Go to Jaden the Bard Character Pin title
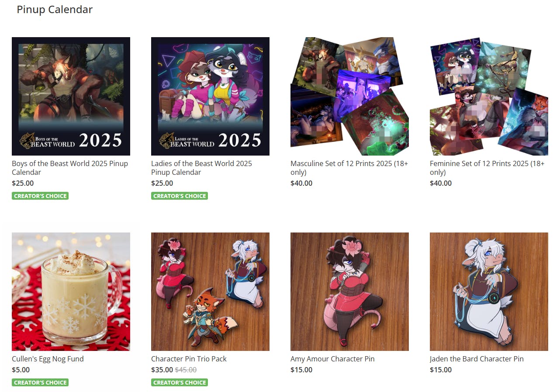 (477, 359)
